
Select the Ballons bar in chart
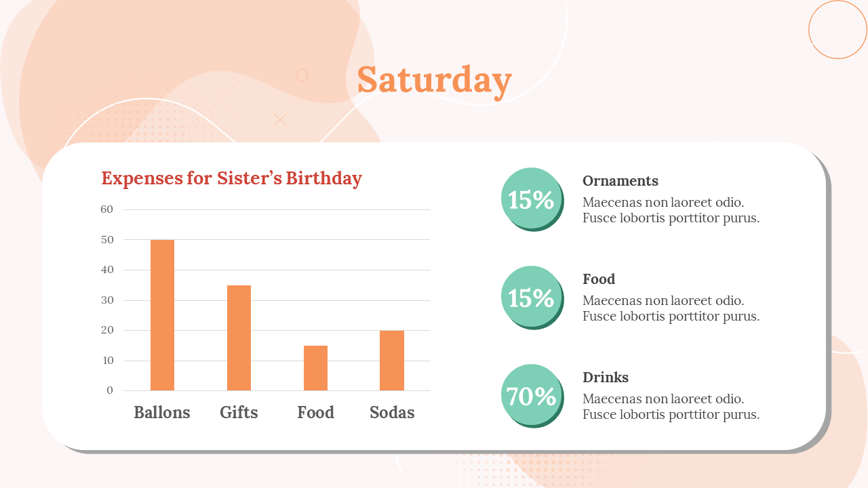[162, 315]
